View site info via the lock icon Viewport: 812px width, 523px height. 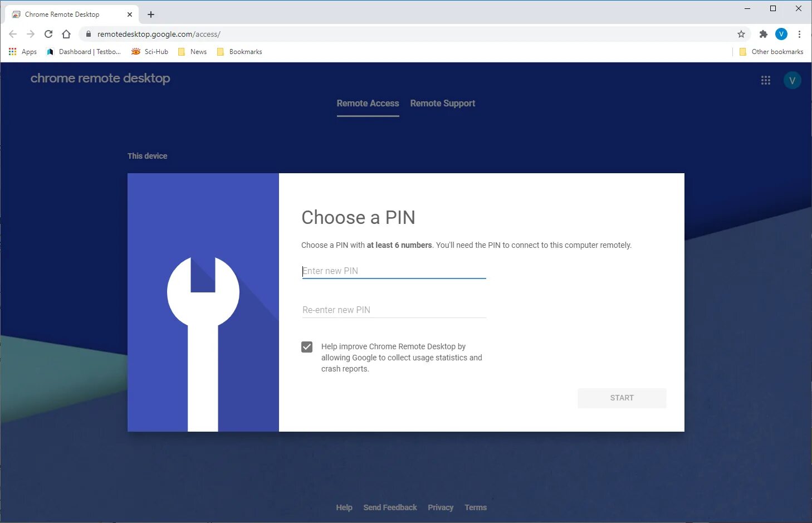pyautogui.click(x=88, y=34)
